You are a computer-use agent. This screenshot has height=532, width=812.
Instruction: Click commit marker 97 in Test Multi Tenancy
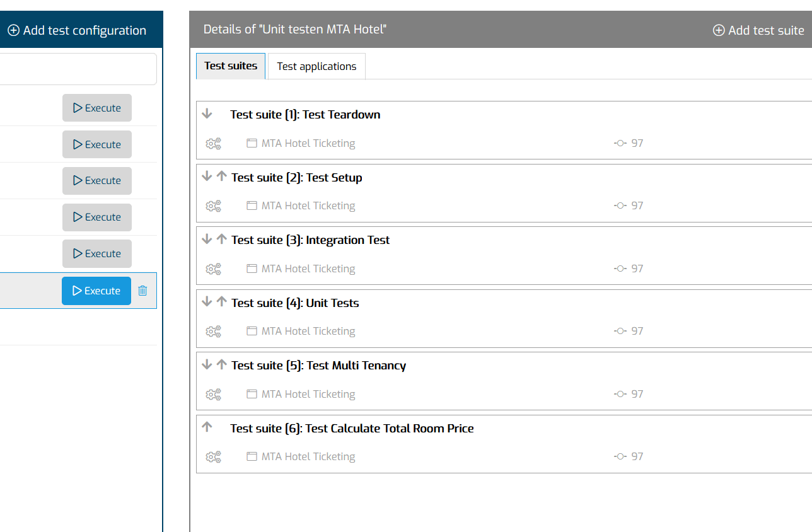(x=629, y=394)
